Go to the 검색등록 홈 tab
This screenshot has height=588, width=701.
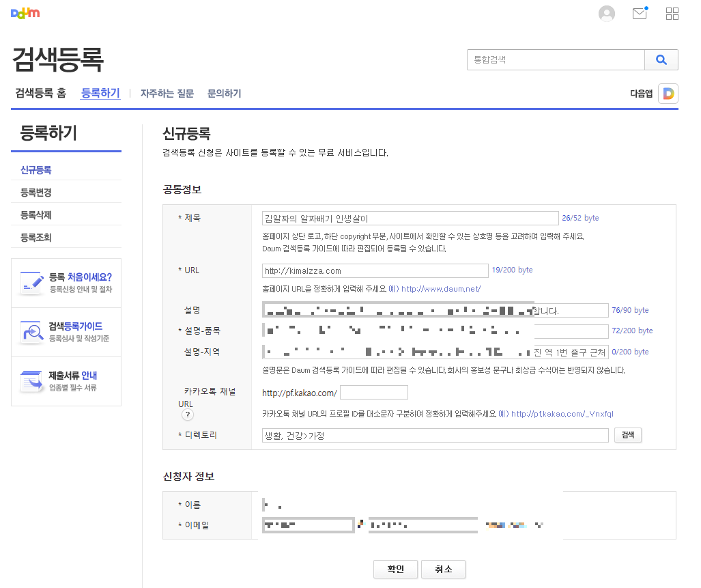pos(40,94)
